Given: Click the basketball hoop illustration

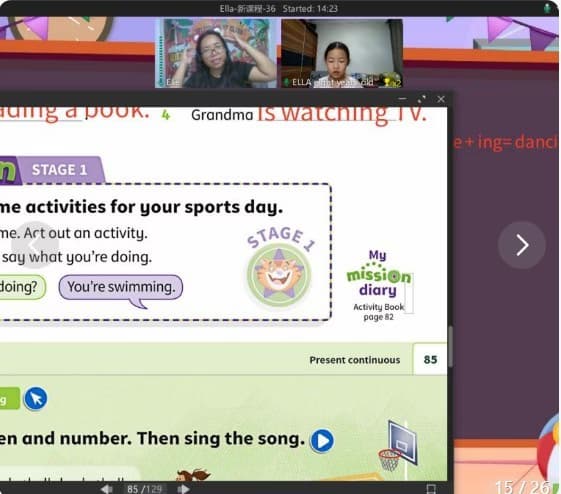Looking at the screenshot, I should tap(399, 447).
